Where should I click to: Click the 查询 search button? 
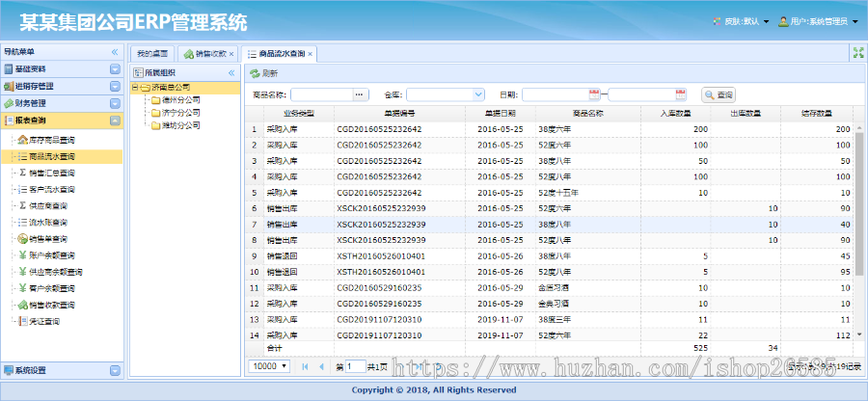point(719,94)
